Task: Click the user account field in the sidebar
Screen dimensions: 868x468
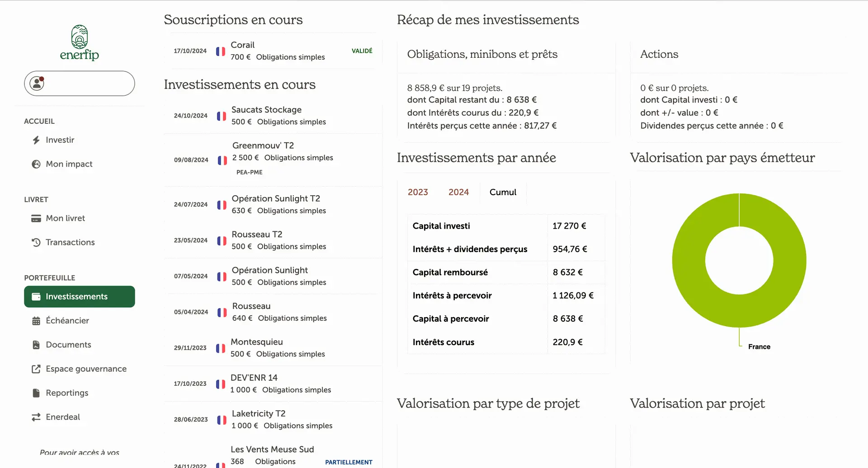Action: pyautogui.click(x=80, y=83)
